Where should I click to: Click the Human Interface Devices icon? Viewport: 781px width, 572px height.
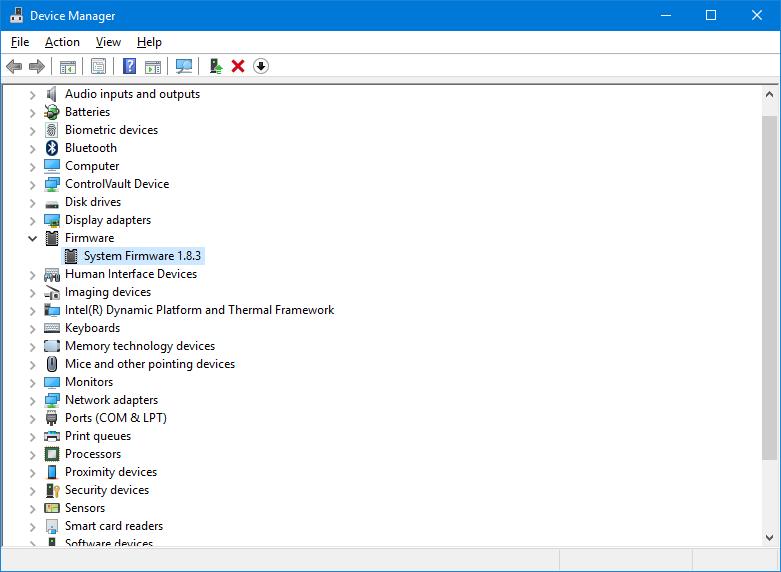[x=52, y=274]
